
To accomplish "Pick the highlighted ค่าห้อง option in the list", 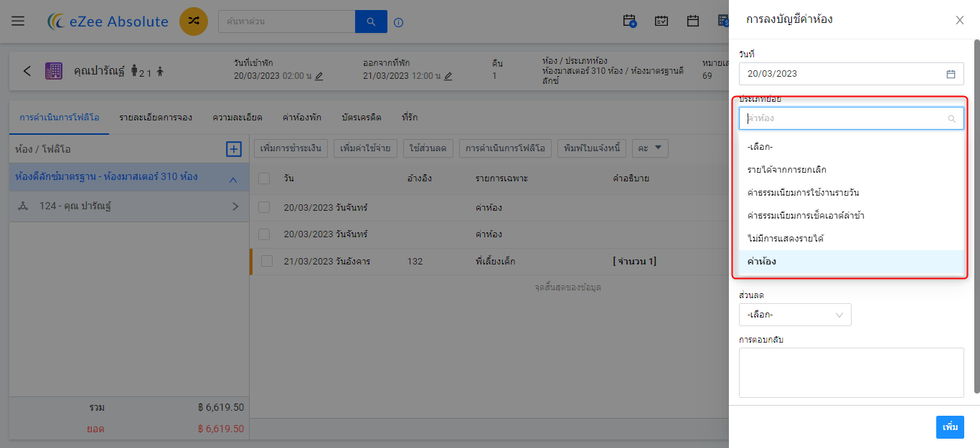I will click(852, 262).
